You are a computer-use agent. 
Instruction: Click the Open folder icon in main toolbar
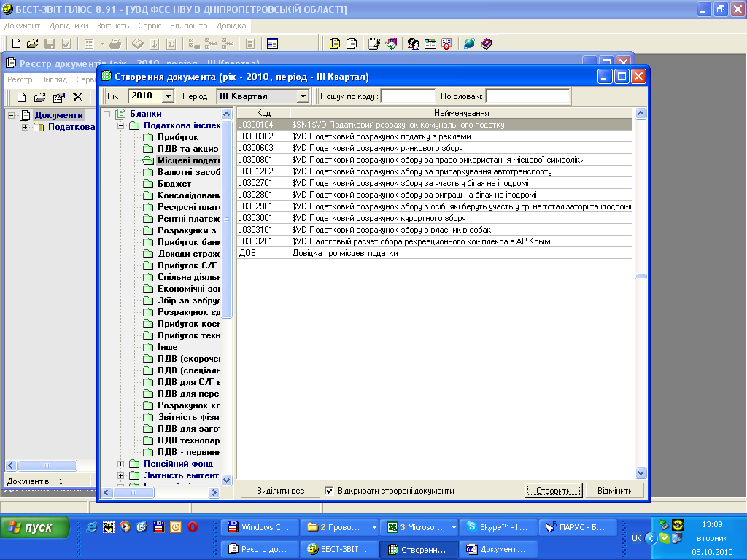tap(32, 44)
